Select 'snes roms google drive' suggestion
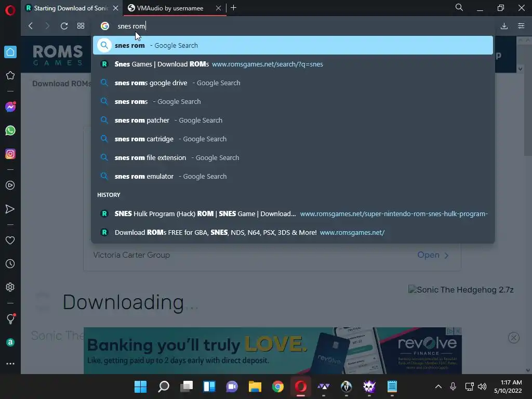Viewport: 532px width, 399px height. (293, 83)
